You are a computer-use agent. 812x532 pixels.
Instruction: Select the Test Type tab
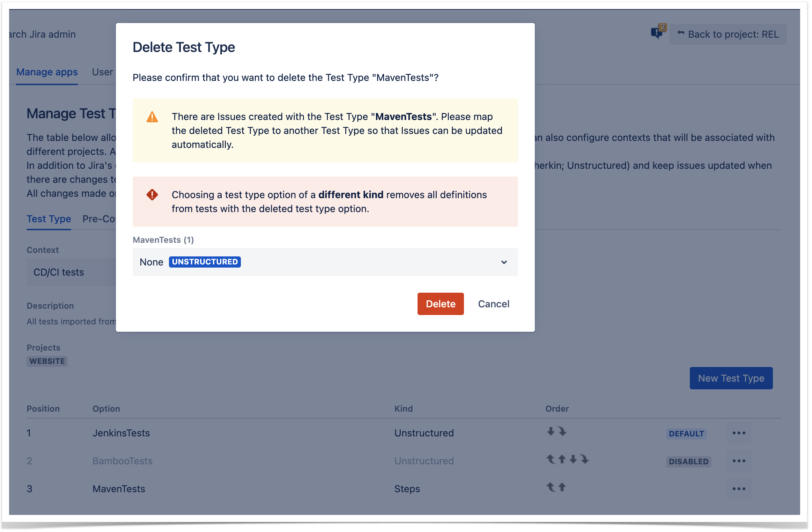click(49, 219)
